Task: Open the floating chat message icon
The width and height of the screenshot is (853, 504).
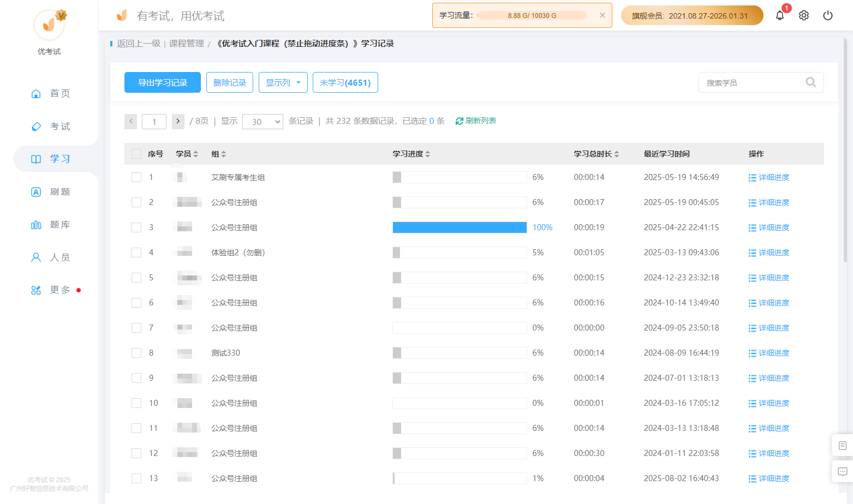Action: click(842, 472)
